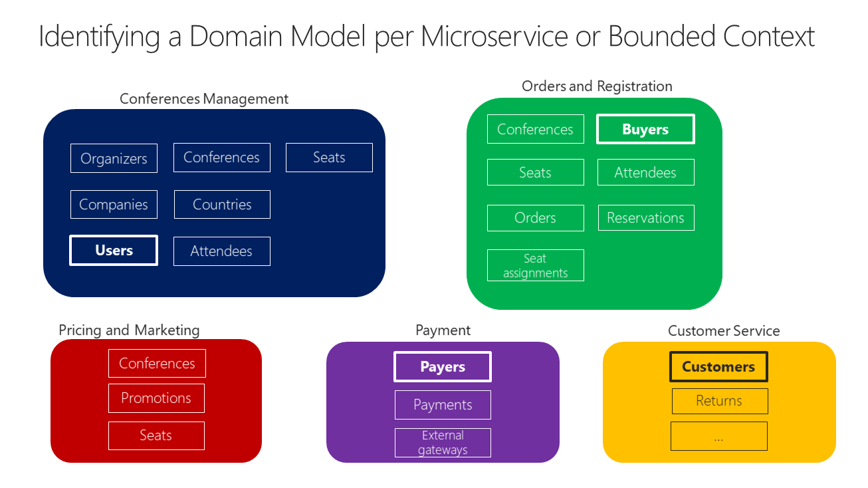Click the Orders entity in Orders and Registration

(x=535, y=217)
